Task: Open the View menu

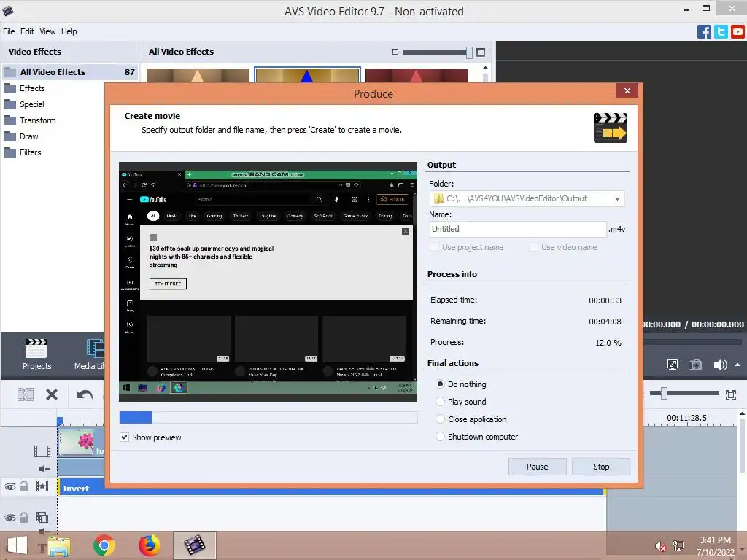Action: click(47, 31)
